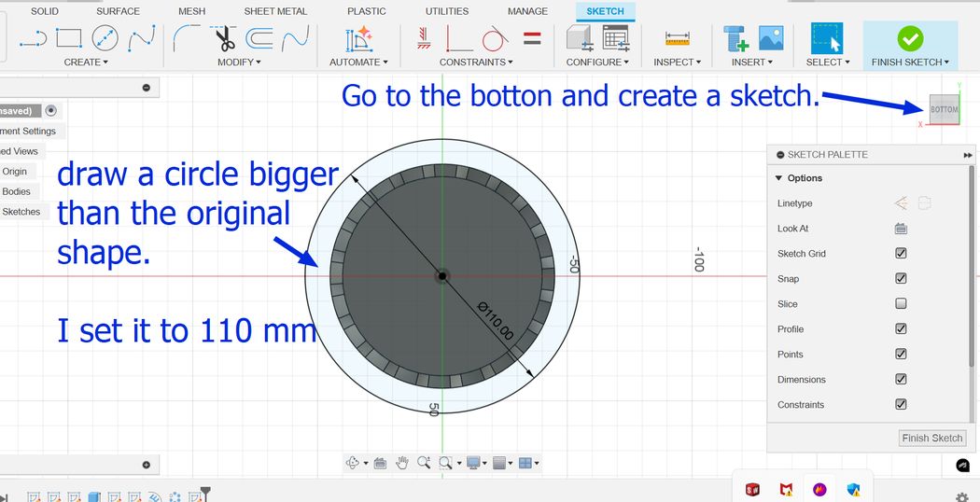Open the CREATE dropdown menu

(x=86, y=62)
